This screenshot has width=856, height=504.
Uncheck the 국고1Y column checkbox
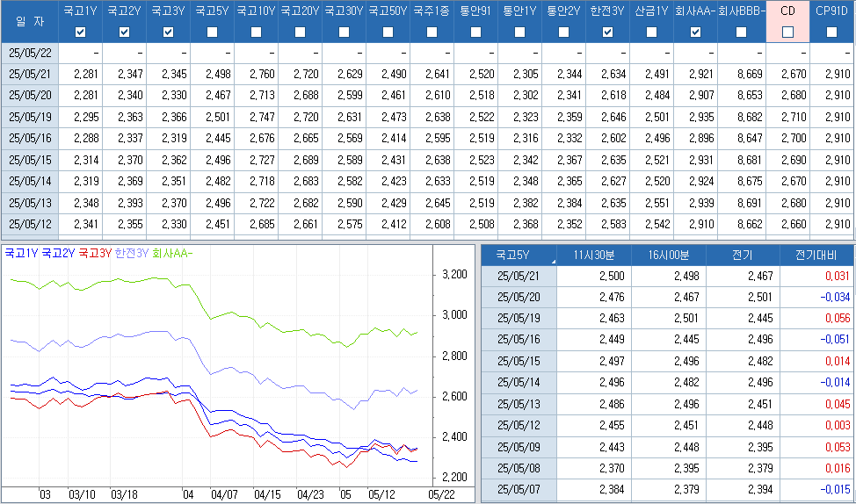click(x=81, y=32)
